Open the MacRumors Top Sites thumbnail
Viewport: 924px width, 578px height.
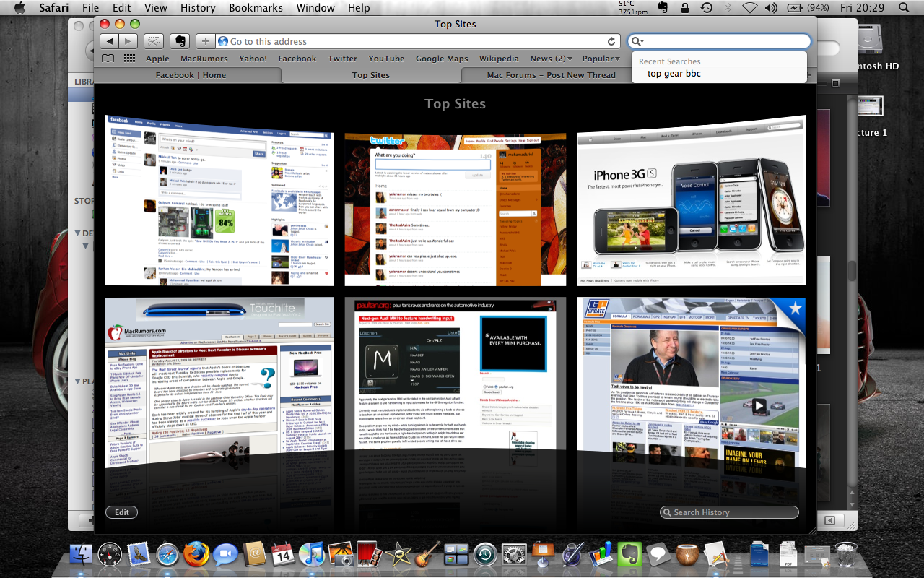[219, 383]
